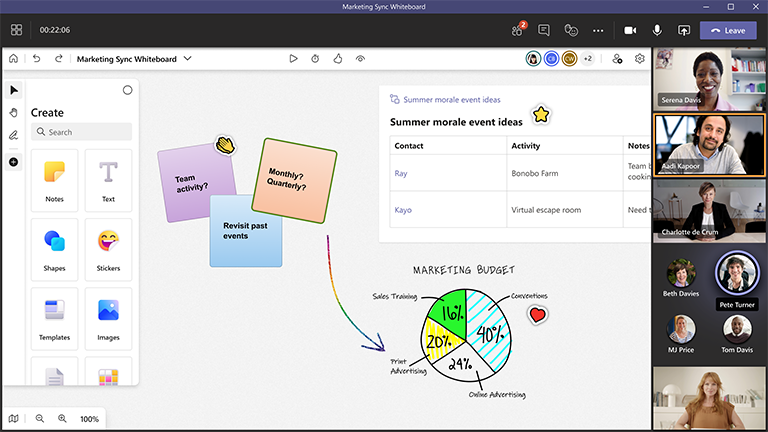Choose the Pan hand tool
768x432 pixels.
tap(14, 113)
